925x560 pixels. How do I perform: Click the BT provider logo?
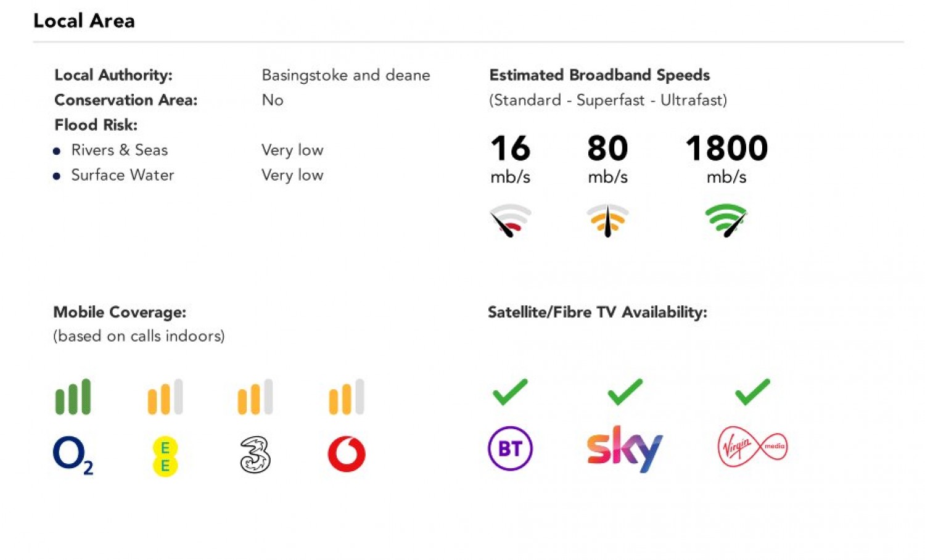pos(510,448)
